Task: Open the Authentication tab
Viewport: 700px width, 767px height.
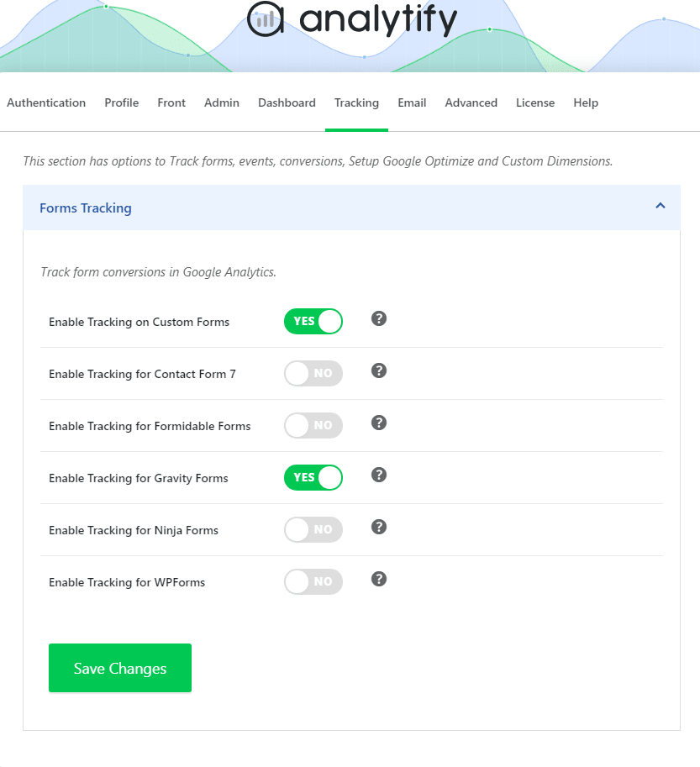Action: coord(46,102)
